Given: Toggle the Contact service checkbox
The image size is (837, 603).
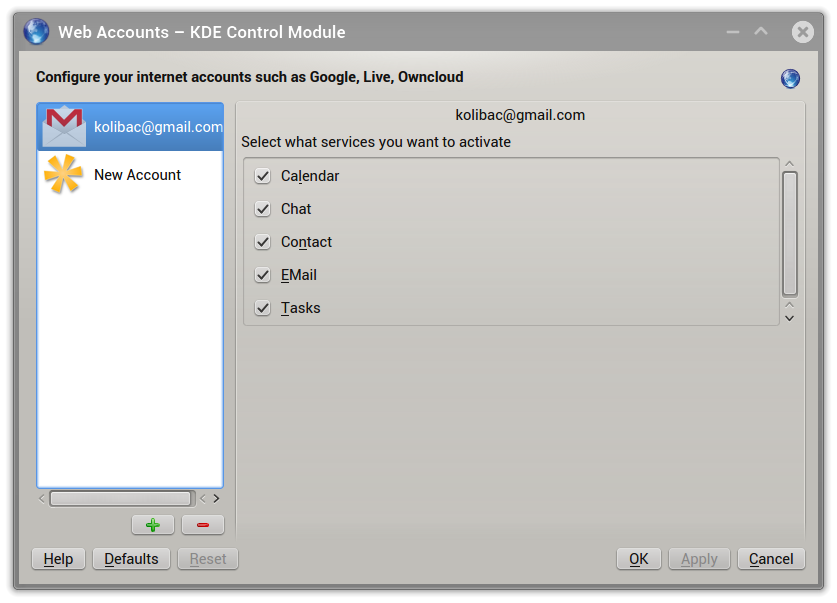Looking at the screenshot, I should pyautogui.click(x=263, y=242).
